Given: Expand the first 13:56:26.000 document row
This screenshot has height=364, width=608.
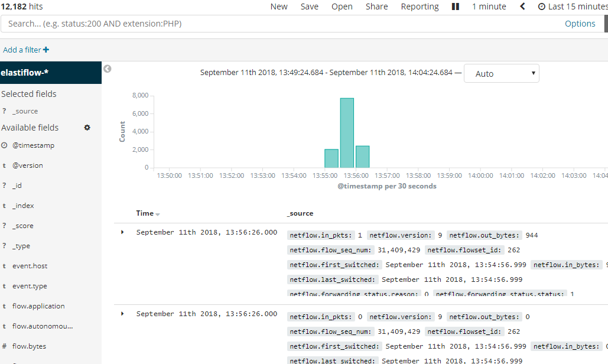Looking at the screenshot, I should coord(122,232).
